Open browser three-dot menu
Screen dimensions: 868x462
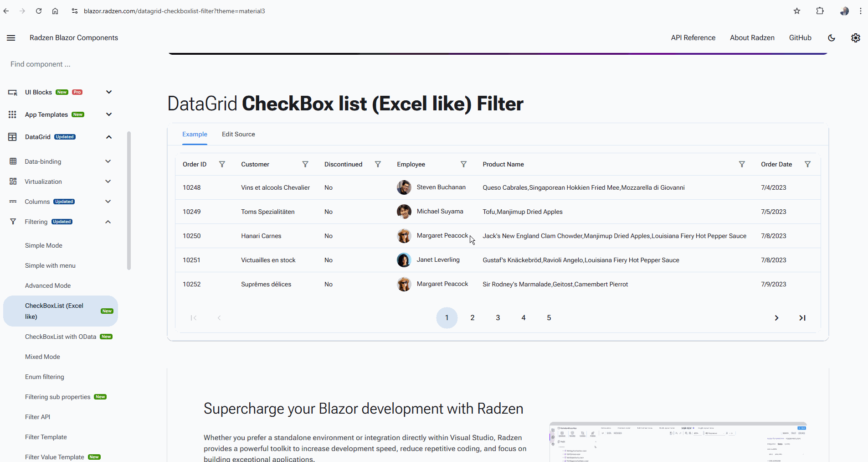pos(861,11)
